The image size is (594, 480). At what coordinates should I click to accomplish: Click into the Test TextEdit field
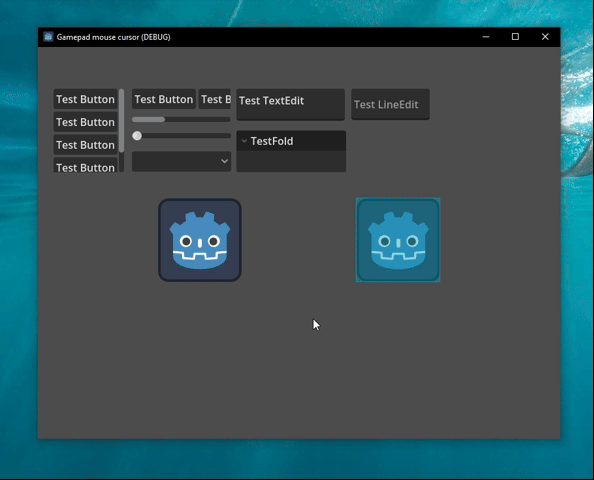(x=291, y=105)
